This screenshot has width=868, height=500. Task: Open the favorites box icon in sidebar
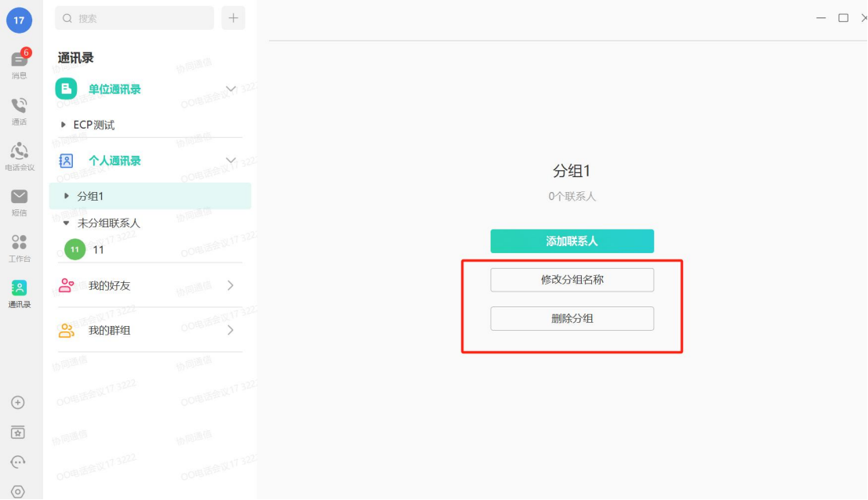coord(19,432)
